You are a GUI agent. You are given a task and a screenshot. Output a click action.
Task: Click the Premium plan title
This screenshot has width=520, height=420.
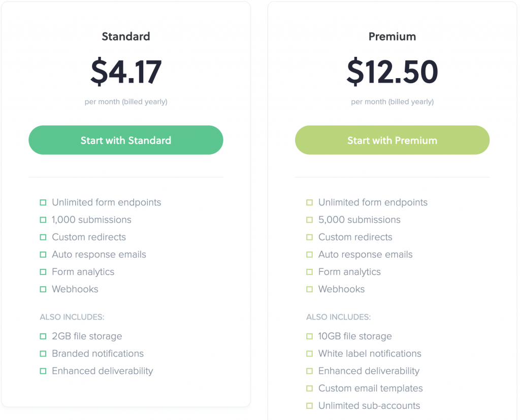coord(392,37)
